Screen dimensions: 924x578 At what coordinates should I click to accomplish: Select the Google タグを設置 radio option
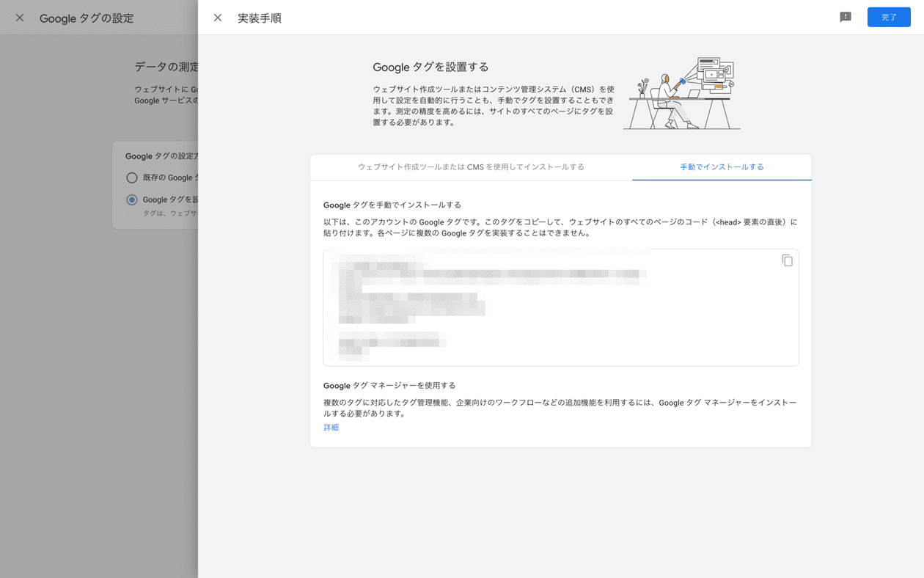(132, 200)
